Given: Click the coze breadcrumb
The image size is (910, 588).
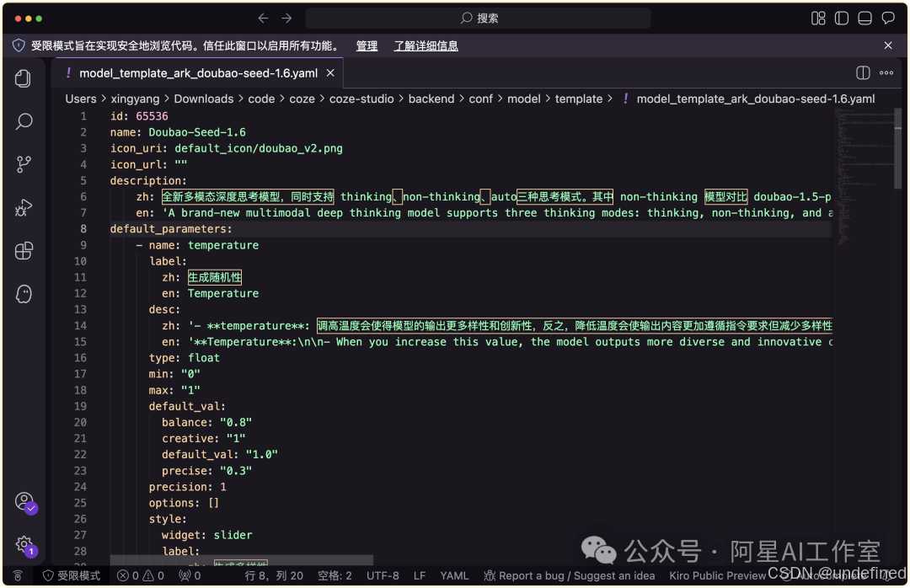Looking at the screenshot, I should pos(302,99).
